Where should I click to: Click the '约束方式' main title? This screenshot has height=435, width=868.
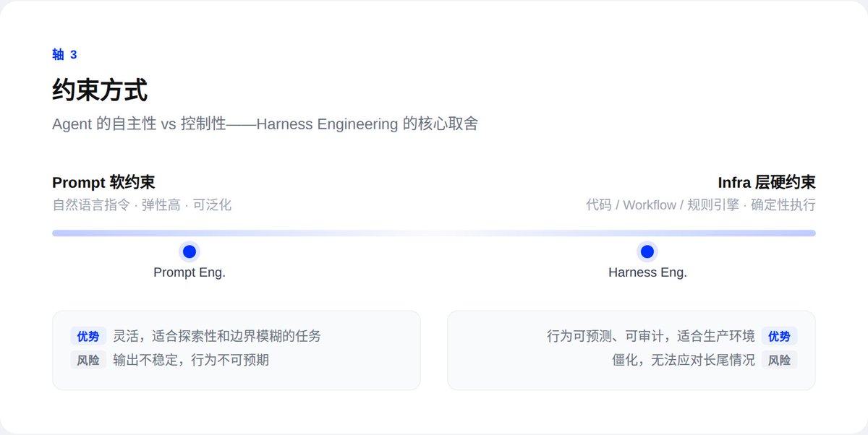(100, 91)
